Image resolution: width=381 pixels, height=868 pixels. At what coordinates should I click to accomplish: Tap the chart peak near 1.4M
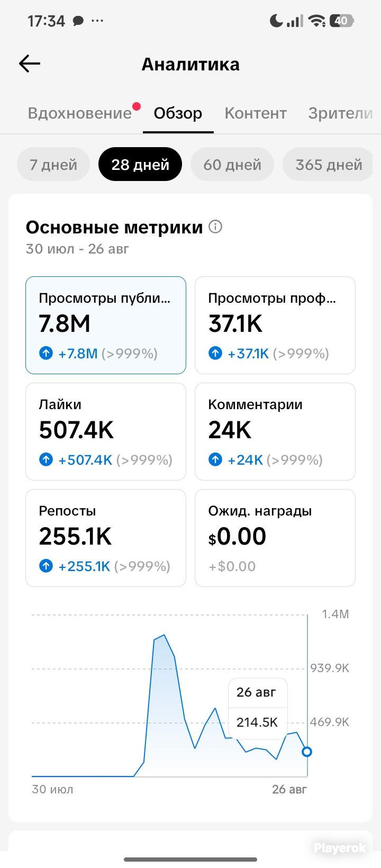pyautogui.click(x=164, y=635)
